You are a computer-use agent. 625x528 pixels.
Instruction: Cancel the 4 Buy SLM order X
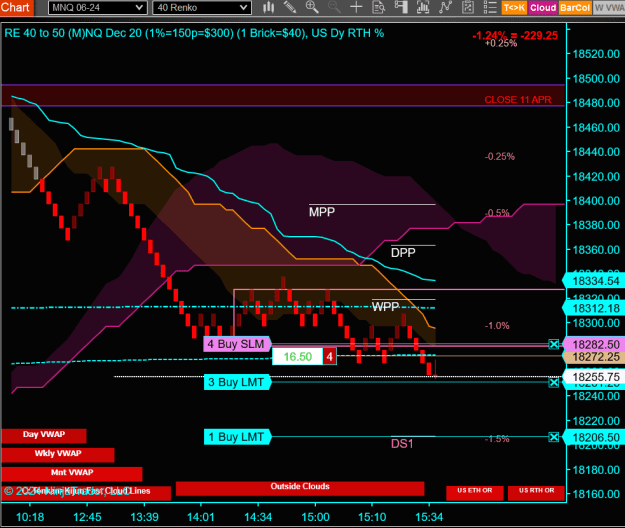click(x=554, y=344)
